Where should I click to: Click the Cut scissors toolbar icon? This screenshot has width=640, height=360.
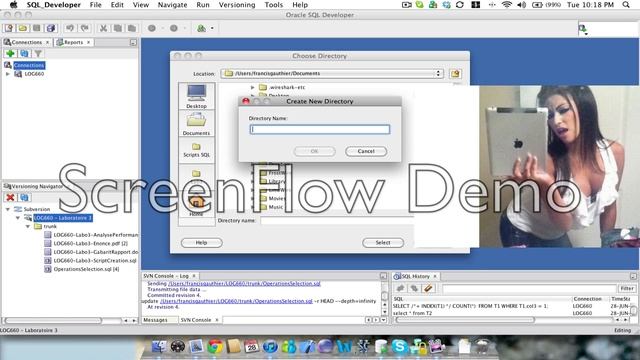103,28
